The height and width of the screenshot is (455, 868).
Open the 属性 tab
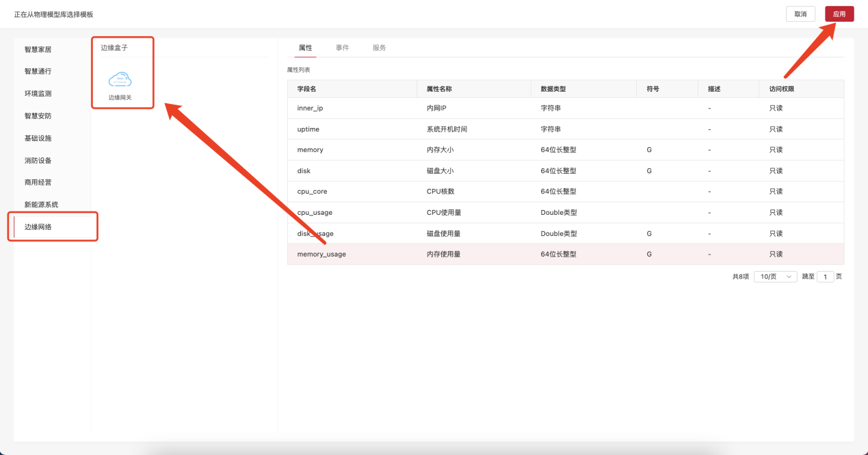coord(305,48)
